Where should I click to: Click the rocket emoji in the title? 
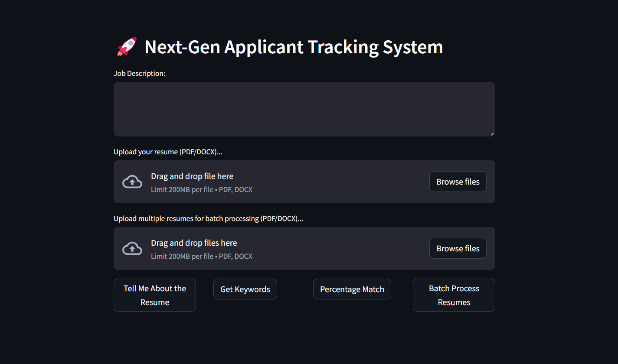pyautogui.click(x=127, y=46)
